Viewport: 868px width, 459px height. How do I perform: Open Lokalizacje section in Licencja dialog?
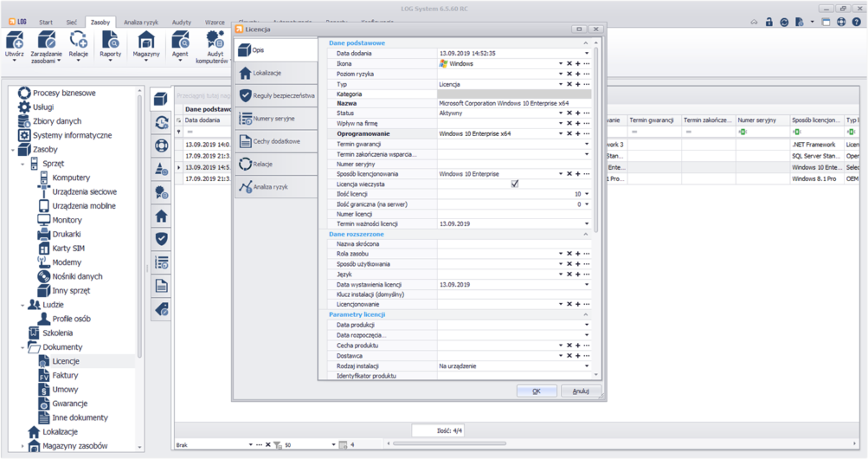click(x=276, y=73)
